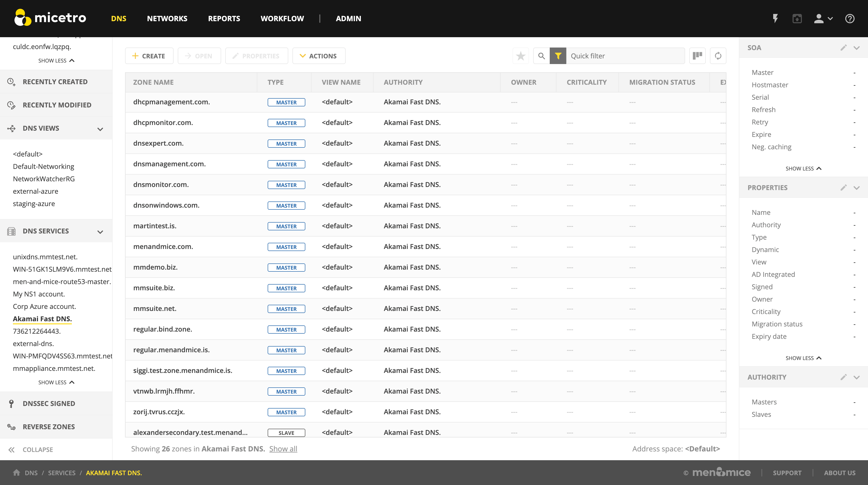The width and height of the screenshot is (868, 485).
Task: Open the help question mark icon
Action: (850, 19)
